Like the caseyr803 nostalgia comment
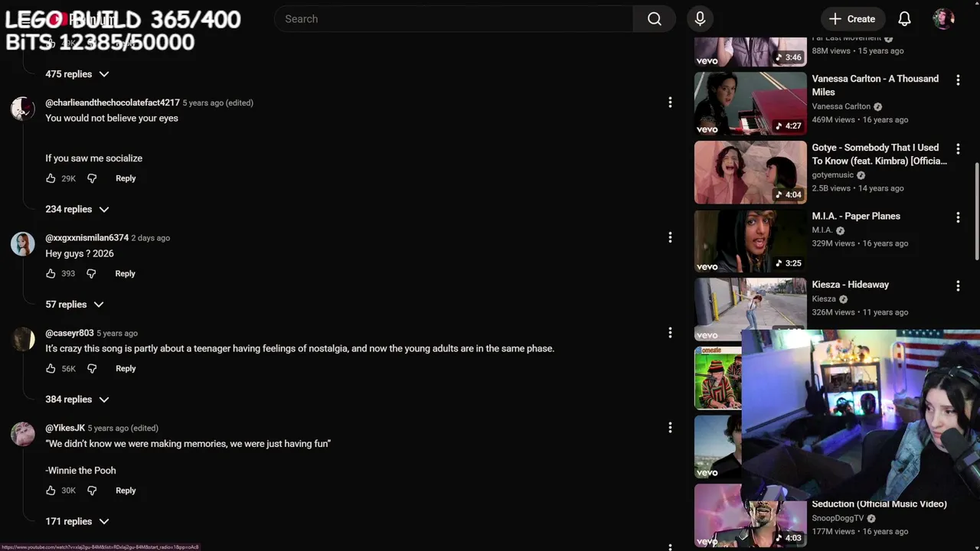980x551 pixels. 51,369
